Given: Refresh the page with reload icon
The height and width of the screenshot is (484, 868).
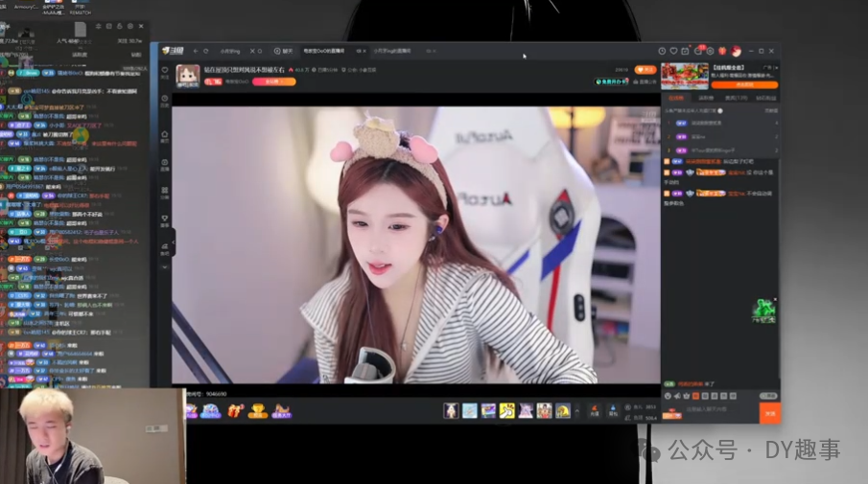Looking at the screenshot, I should tap(206, 51).
